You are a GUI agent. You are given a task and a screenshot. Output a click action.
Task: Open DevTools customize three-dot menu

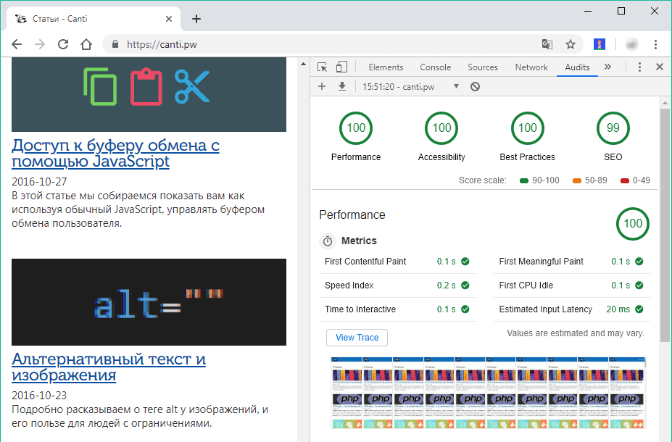click(x=639, y=67)
